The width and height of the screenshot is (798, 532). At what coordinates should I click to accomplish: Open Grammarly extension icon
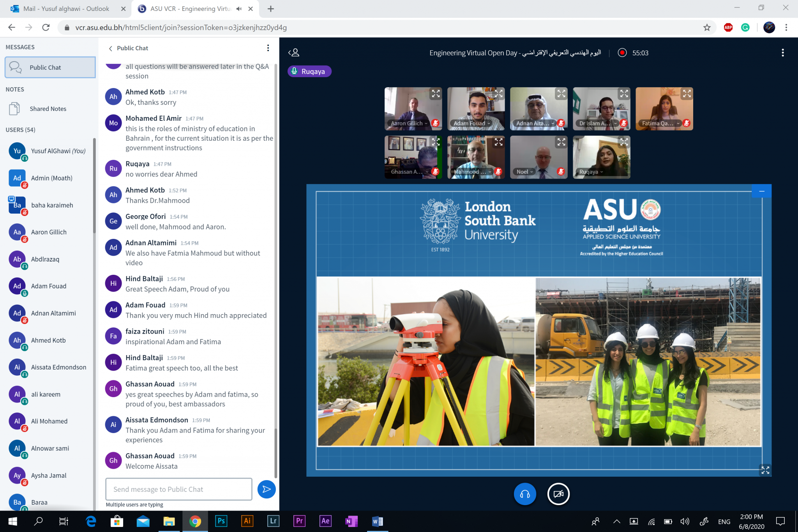pyautogui.click(x=745, y=27)
